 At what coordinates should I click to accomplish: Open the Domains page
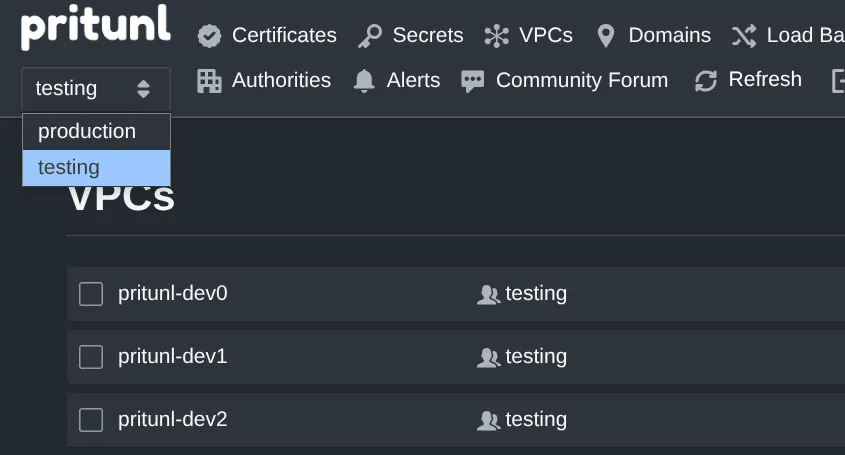pos(669,36)
